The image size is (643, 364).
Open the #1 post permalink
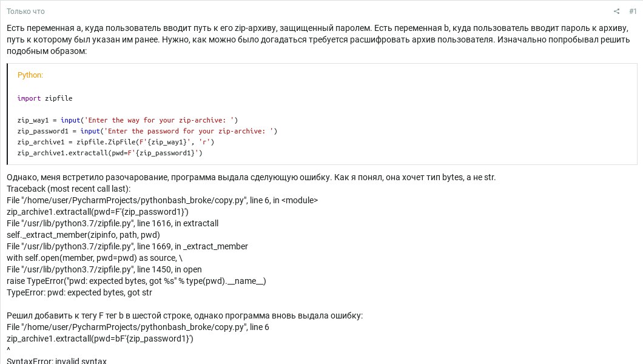click(633, 12)
